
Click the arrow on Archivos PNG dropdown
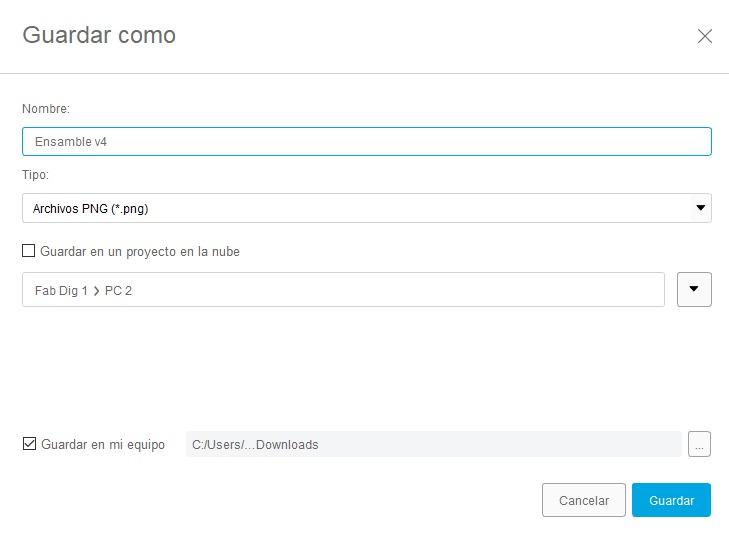pos(701,208)
